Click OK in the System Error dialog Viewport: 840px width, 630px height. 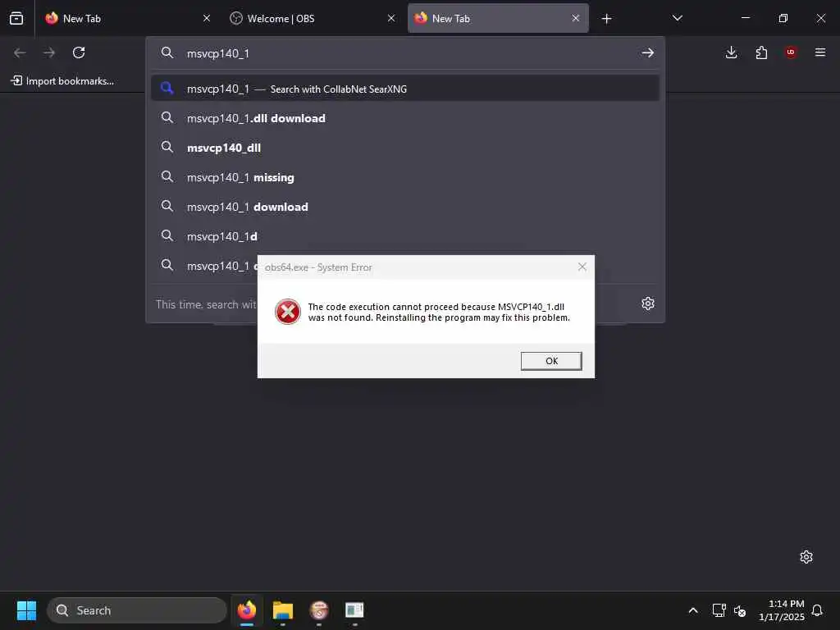point(551,361)
